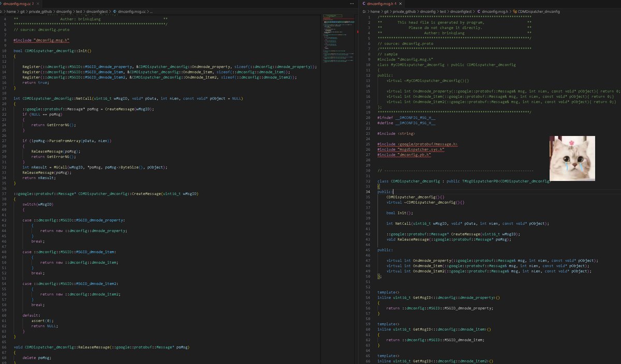Open CDMDispatcher_dmconfig breadcrumb dropdown

(x=539, y=11)
